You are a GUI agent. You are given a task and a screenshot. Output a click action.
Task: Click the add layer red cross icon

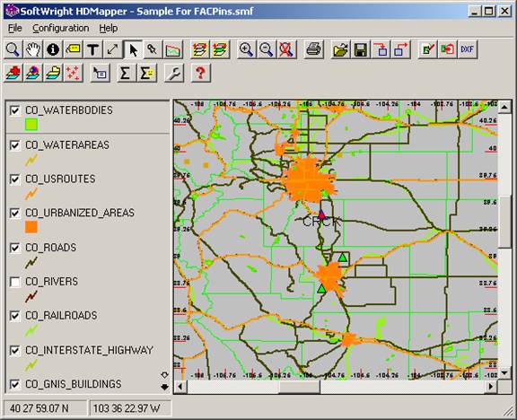click(x=13, y=73)
